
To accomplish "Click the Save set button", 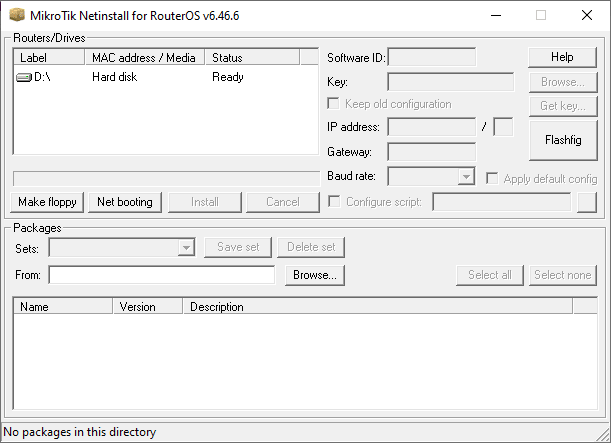I will (238, 247).
